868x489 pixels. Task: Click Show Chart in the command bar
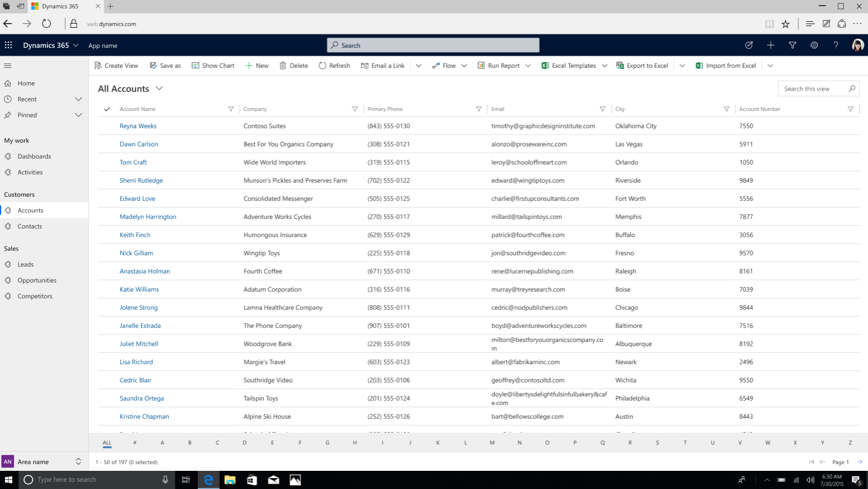(x=212, y=65)
